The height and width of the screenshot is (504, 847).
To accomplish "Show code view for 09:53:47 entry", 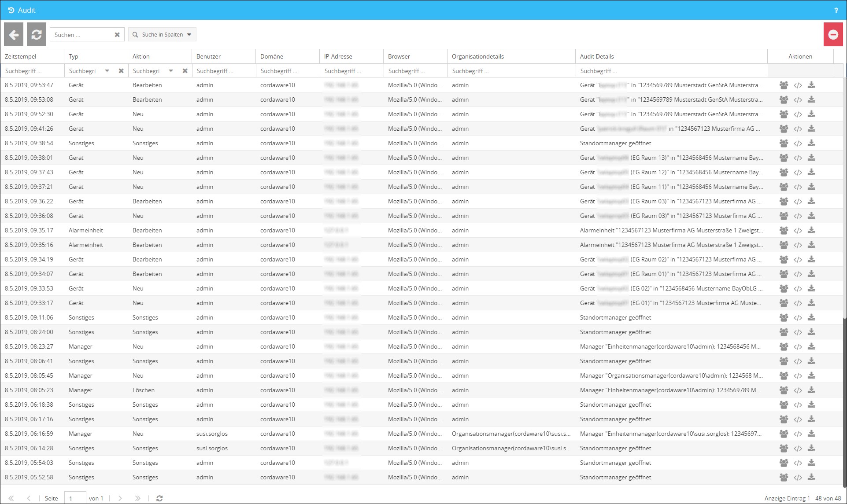I will (x=798, y=85).
